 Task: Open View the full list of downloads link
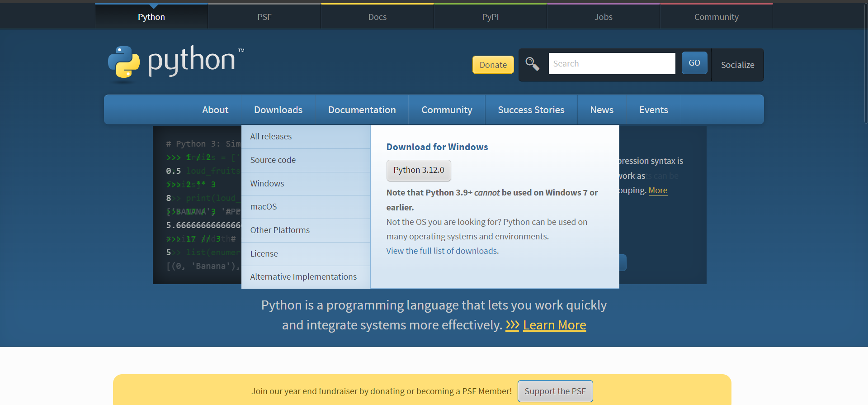tap(442, 251)
